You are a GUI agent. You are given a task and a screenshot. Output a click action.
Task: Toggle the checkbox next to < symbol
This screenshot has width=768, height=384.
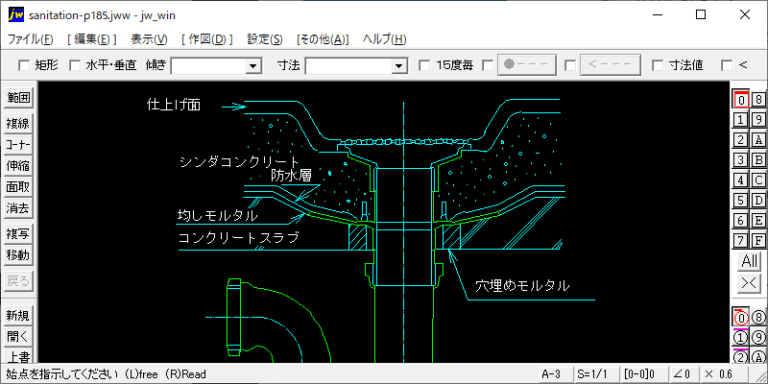[x=727, y=65]
